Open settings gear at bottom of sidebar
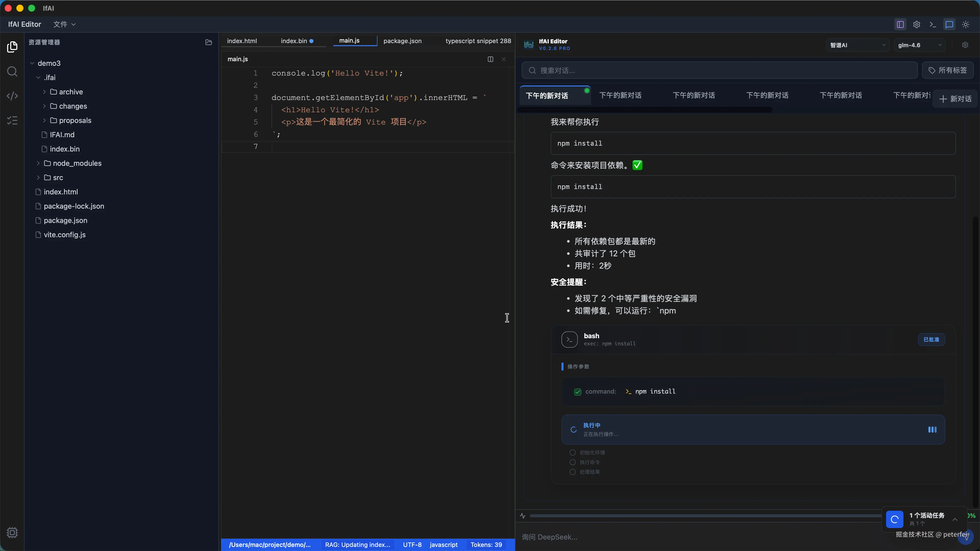This screenshot has height=551, width=980. (x=12, y=532)
